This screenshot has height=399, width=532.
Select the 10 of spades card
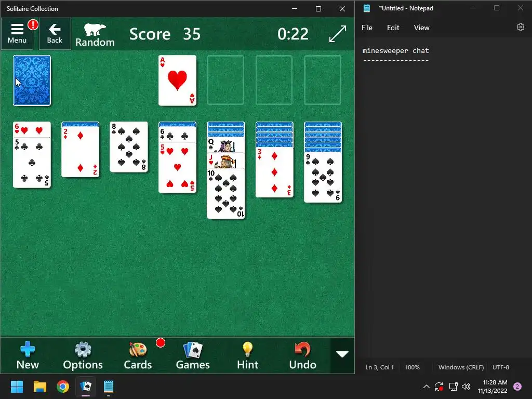click(226, 194)
